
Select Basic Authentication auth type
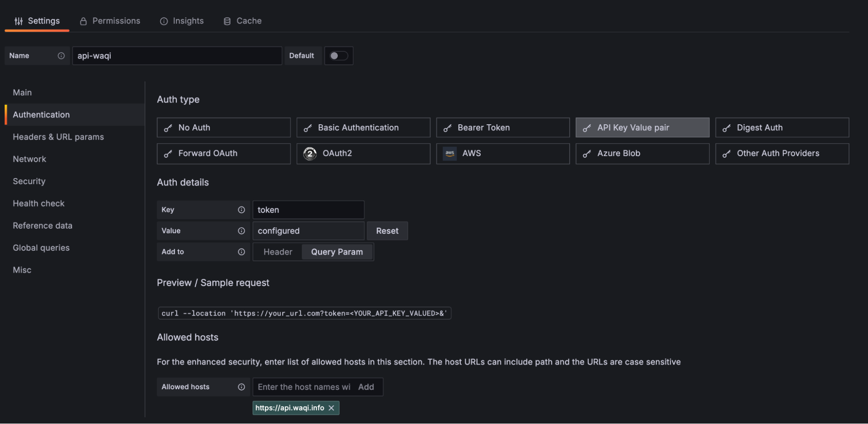pos(363,127)
